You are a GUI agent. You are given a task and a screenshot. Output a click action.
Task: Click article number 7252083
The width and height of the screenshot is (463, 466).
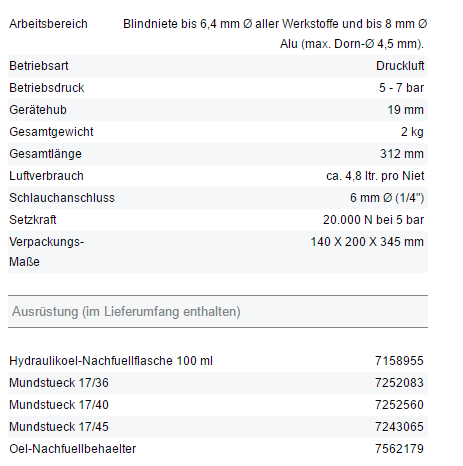click(399, 383)
